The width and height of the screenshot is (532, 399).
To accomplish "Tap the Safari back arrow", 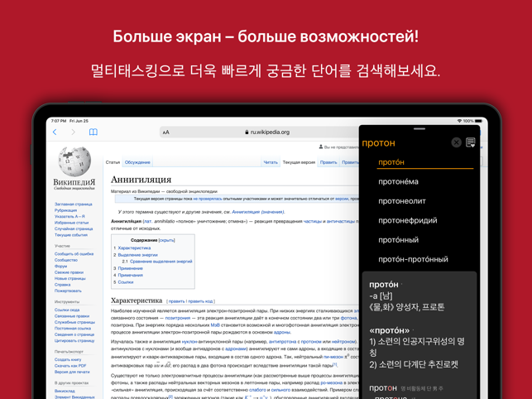I will coord(55,132).
